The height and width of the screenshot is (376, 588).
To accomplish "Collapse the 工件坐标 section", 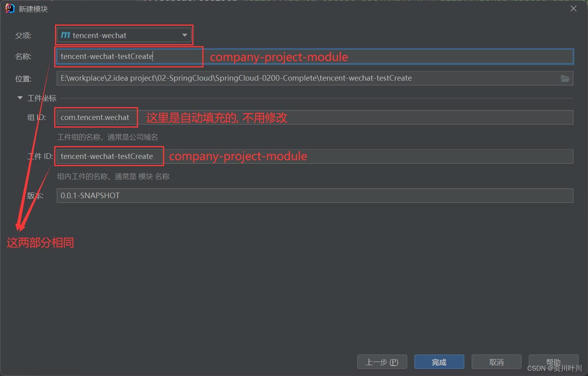I will point(20,98).
